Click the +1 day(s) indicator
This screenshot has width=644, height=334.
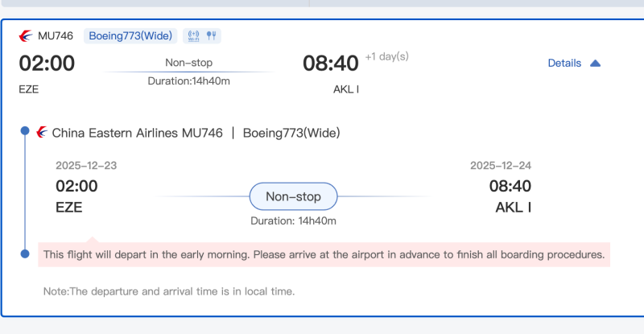pyautogui.click(x=386, y=56)
